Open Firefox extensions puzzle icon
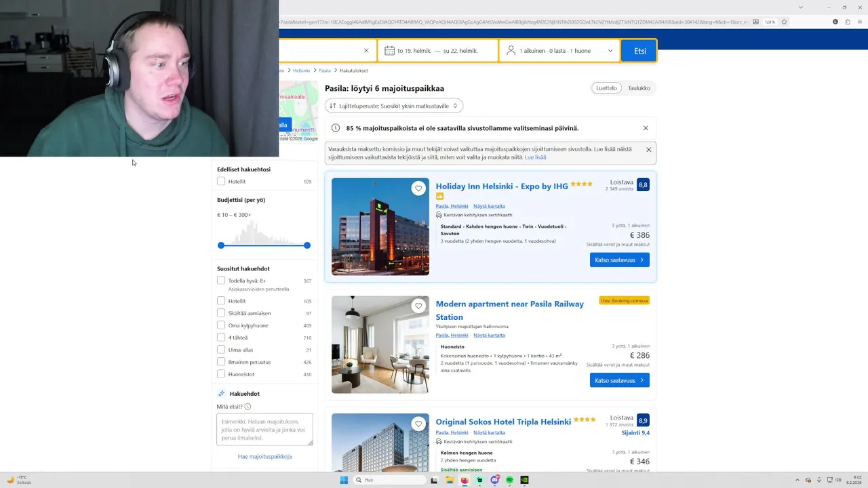 click(x=848, y=22)
